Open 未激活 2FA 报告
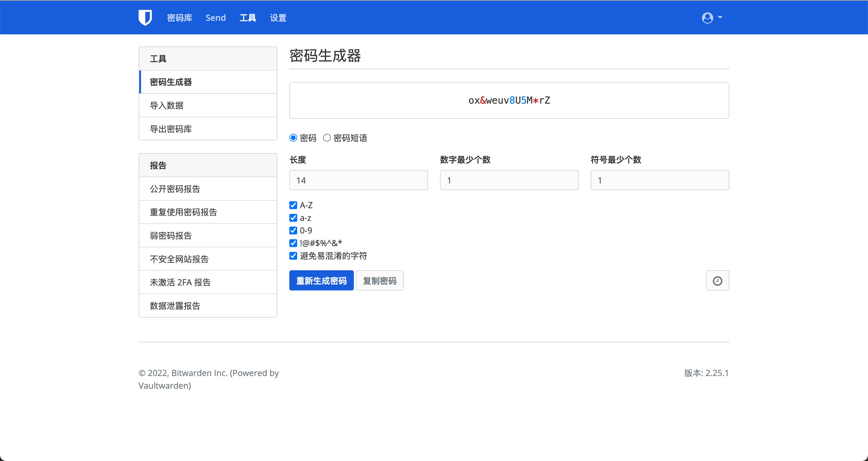 point(208,282)
